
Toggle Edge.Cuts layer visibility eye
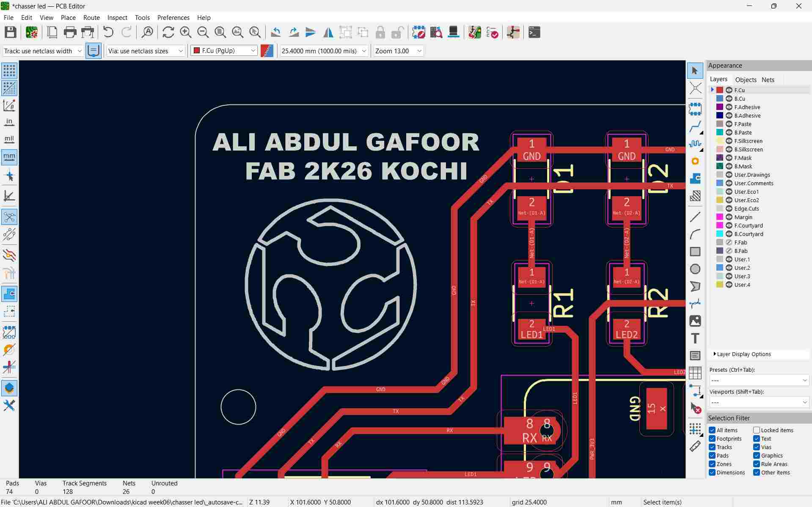[x=729, y=208]
